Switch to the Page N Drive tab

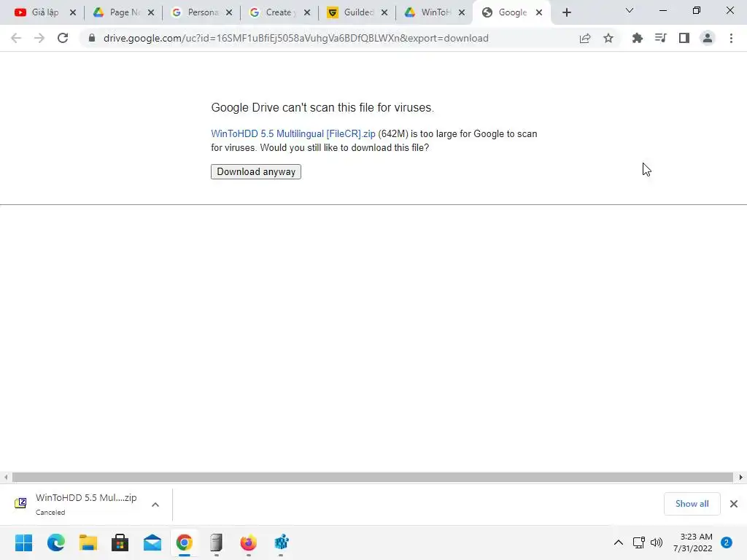pyautogui.click(x=117, y=12)
